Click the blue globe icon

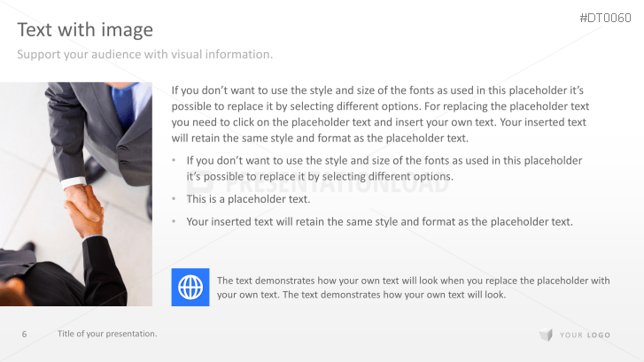(190, 287)
